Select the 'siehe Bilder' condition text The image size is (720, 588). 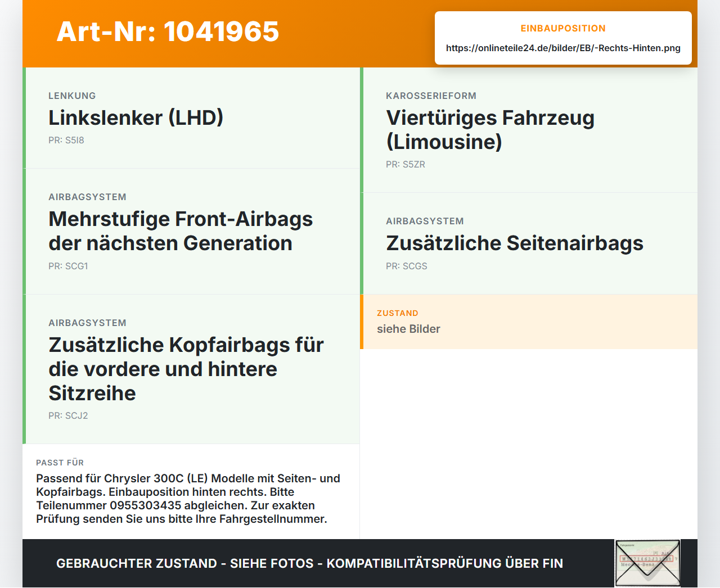click(x=408, y=329)
